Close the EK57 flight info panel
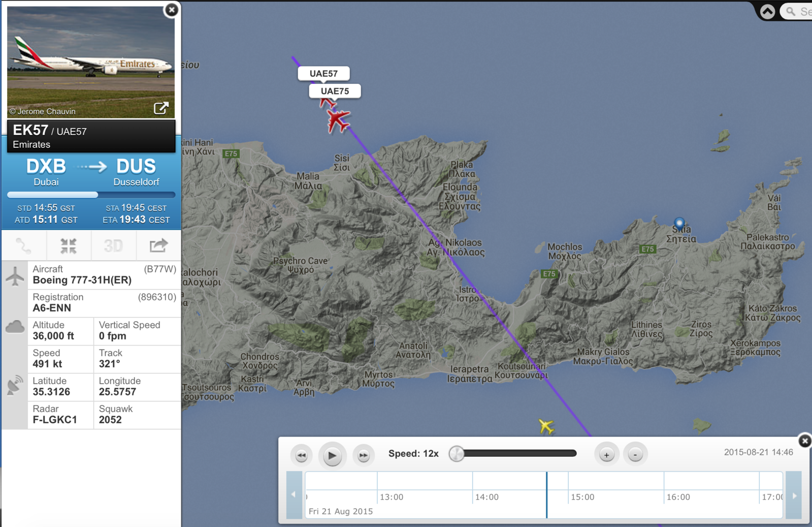This screenshot has width=812, height=527. coord(172,10)
